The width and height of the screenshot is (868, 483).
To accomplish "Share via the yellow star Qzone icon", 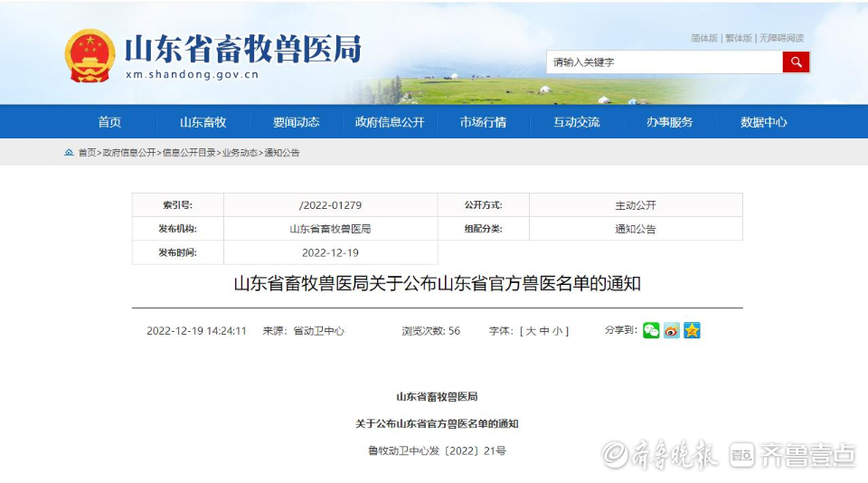I will (x=692, y=330).
